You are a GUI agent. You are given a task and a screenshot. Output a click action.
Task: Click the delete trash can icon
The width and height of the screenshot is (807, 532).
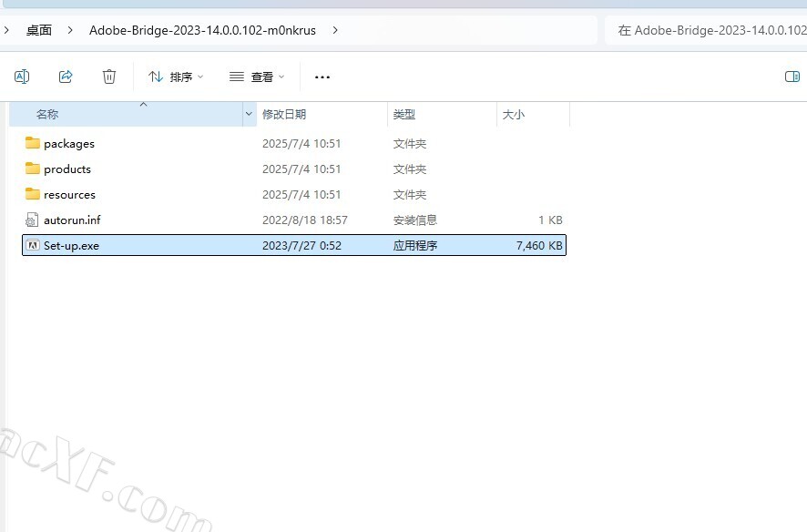109,77
